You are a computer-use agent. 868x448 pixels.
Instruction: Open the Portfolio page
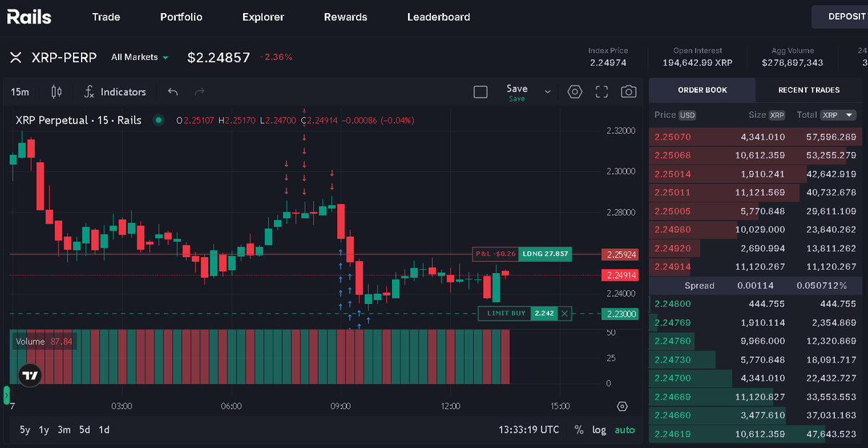(182, 17)
